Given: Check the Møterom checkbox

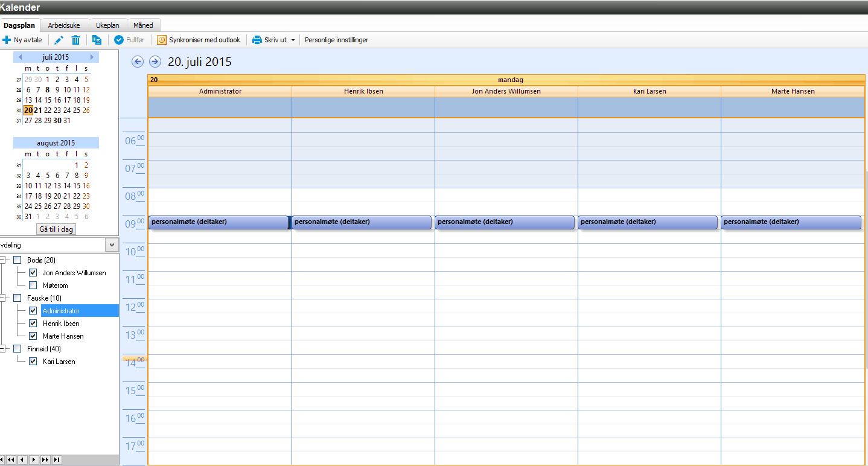Looking at the screenshot, I should (33, 286).
